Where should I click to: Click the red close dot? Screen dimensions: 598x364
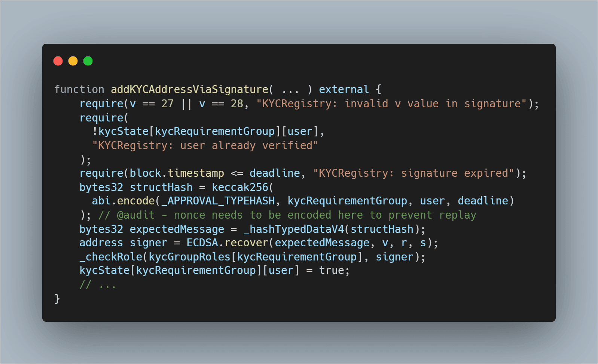(58, 61)
